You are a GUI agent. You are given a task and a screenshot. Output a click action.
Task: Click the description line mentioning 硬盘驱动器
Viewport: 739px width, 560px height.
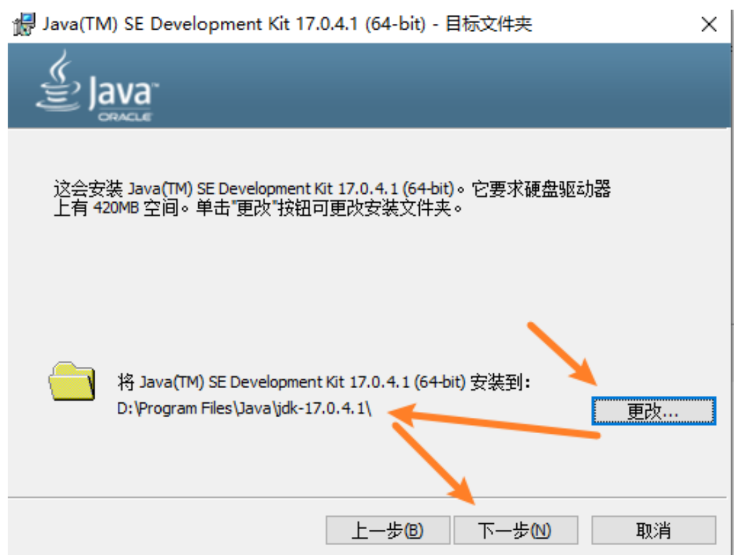click(332, 189)
